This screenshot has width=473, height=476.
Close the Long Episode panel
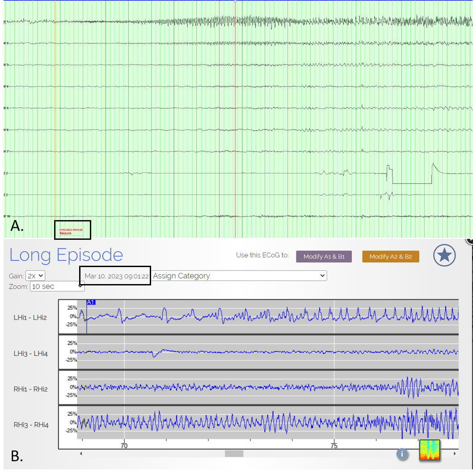(x=469, y=241)
